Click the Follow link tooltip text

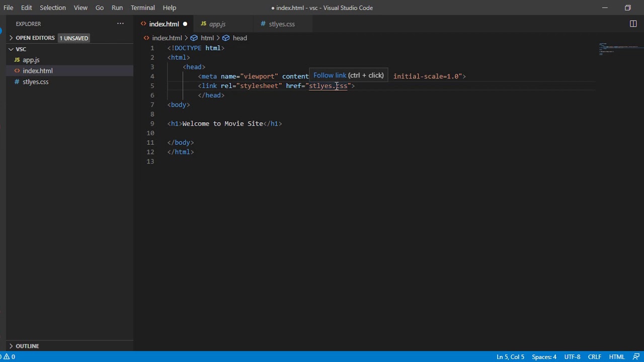[x=330, y=75]
